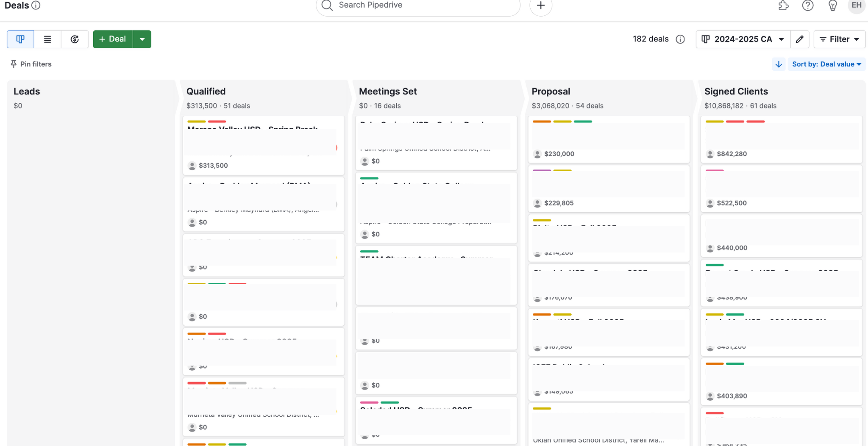Open the $403,890 deal in Signed Clients
Screen dimensions: 868x446
click(x=782, y=382)
